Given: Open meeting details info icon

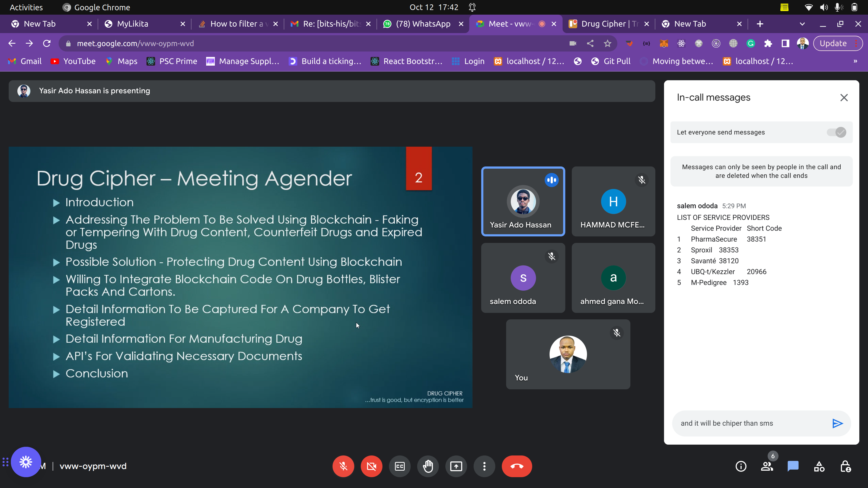Looking at the screenshot, I should pos(741,466).
